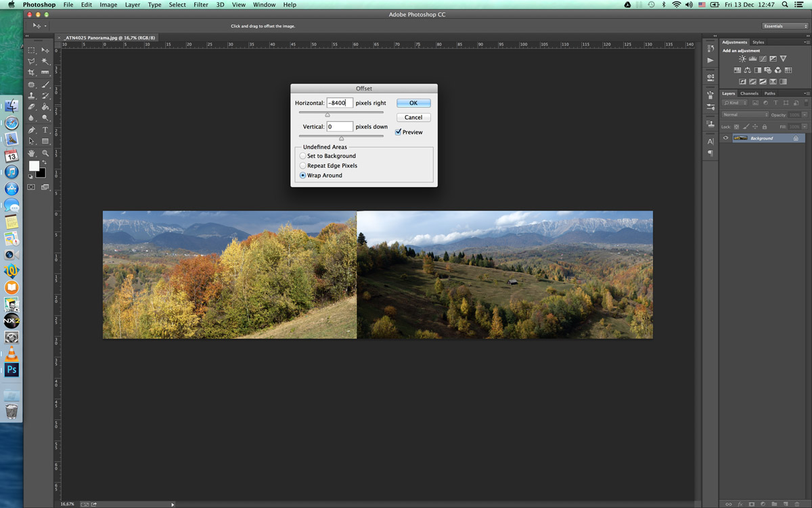
Task: Cancel the Offset dialog
Action: pyautogui.click(x=413, y=117)
